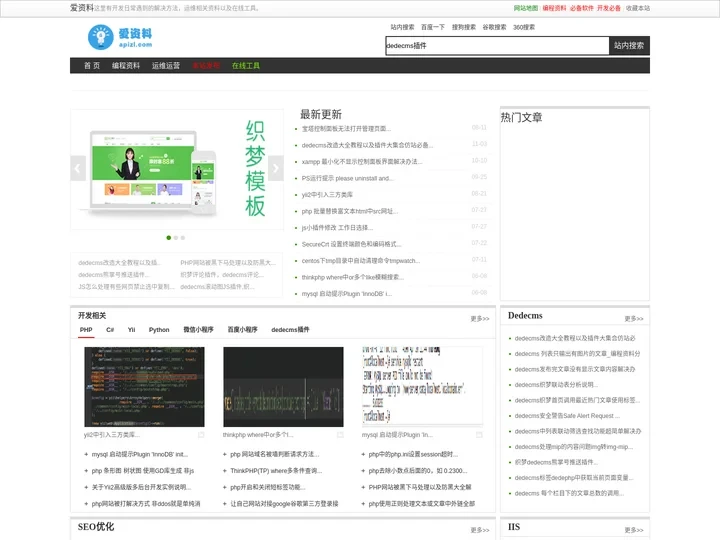
Task: Choose 站内搜索 option above search box
Action: pos(402,27)
